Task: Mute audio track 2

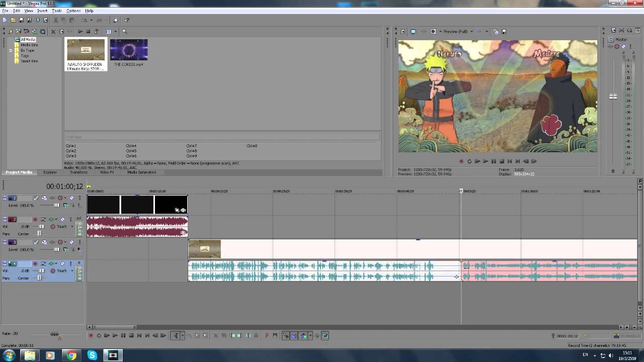Action: click(62, 219)
